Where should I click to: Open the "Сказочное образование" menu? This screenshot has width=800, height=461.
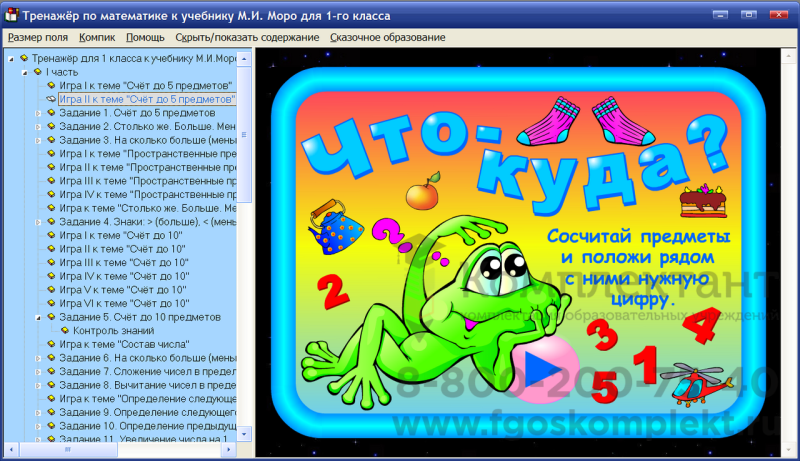coord(388,37)
